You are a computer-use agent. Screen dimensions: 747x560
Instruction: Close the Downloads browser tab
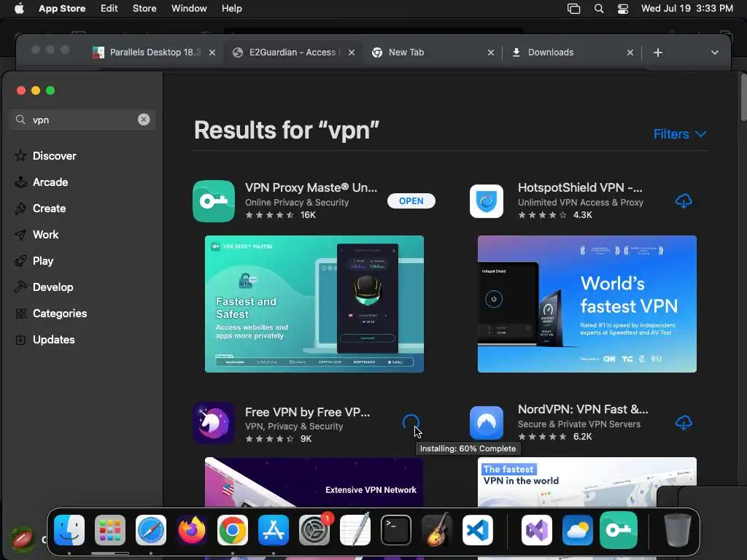pyautogui.click(x=630, y=52)
